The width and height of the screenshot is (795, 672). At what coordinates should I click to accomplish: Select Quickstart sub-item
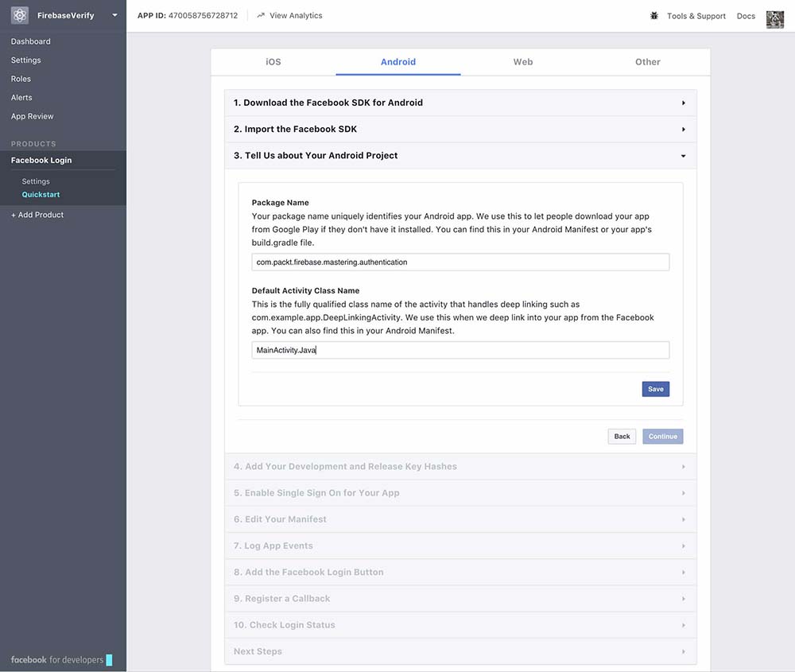tap(41, 194)
